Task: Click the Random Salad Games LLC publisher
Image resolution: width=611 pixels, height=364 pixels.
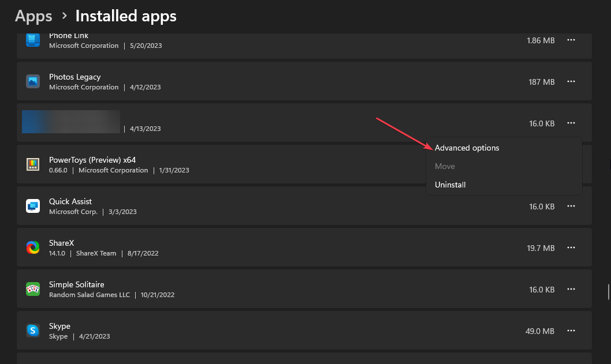Action: [90, 295]
